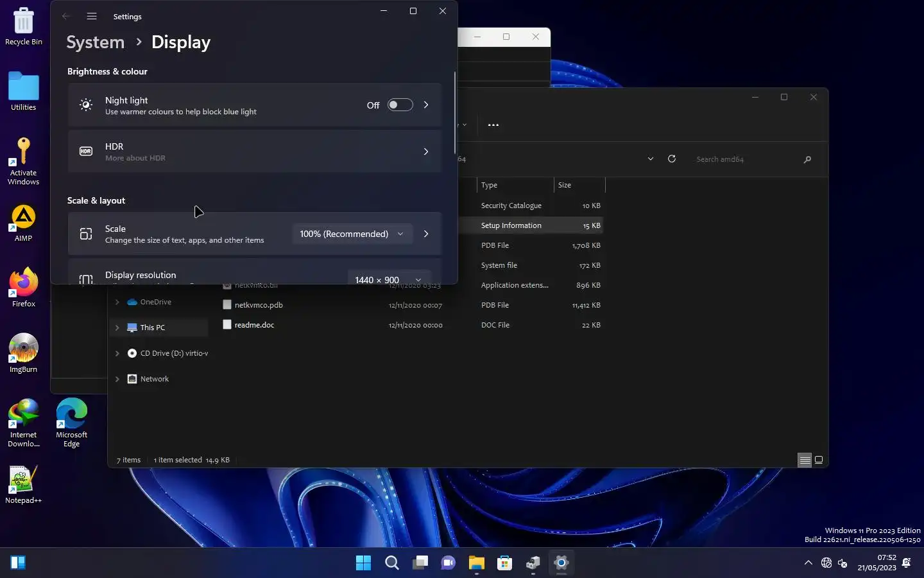This screenshot has width=924, height=578.
Task: Open Microsoft Store from taskbar
Action: [504, 563]
